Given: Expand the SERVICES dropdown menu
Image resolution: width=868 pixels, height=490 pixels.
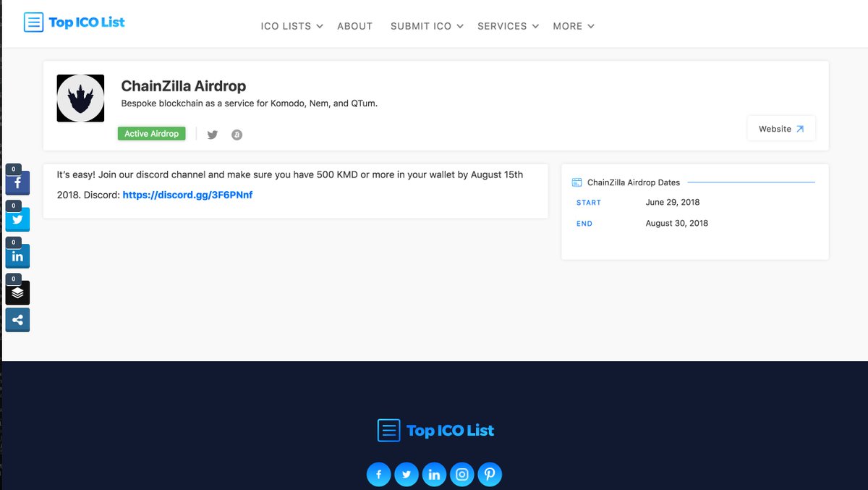Looking at the screenshot, I should pyautogui.click(x=509, y=26).
